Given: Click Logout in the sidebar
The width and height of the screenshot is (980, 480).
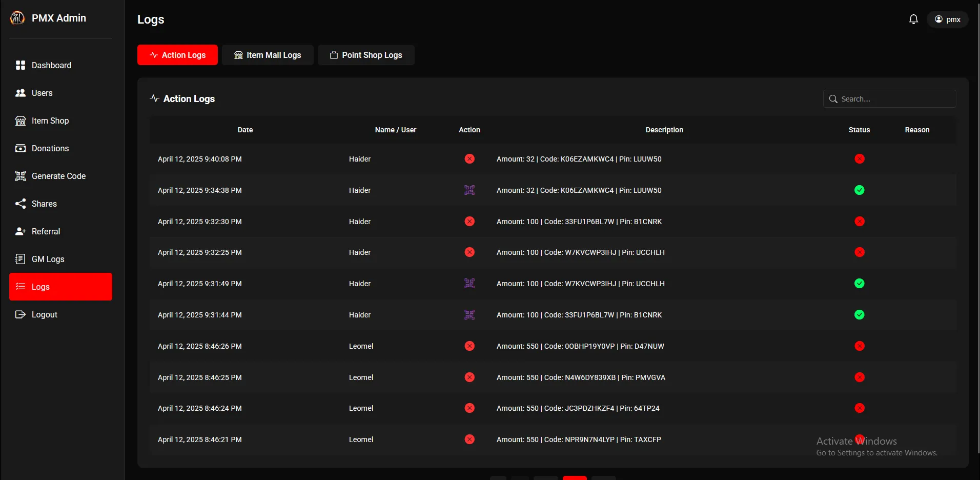Looking at the screenshot, I should [x=44, y=314].
